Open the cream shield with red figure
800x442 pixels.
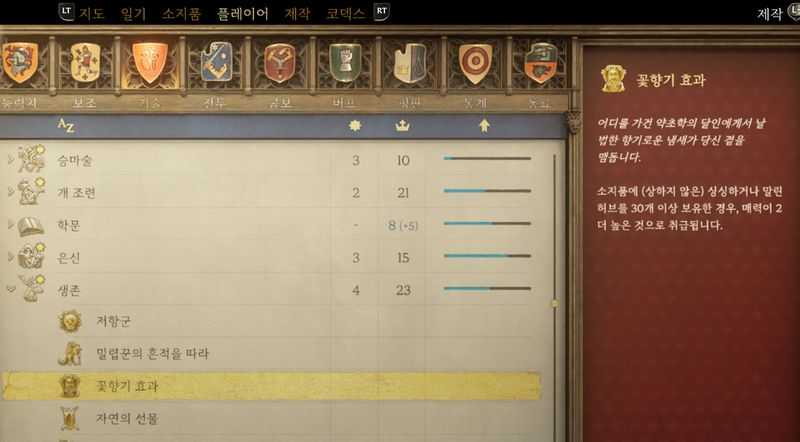point(85,62)
